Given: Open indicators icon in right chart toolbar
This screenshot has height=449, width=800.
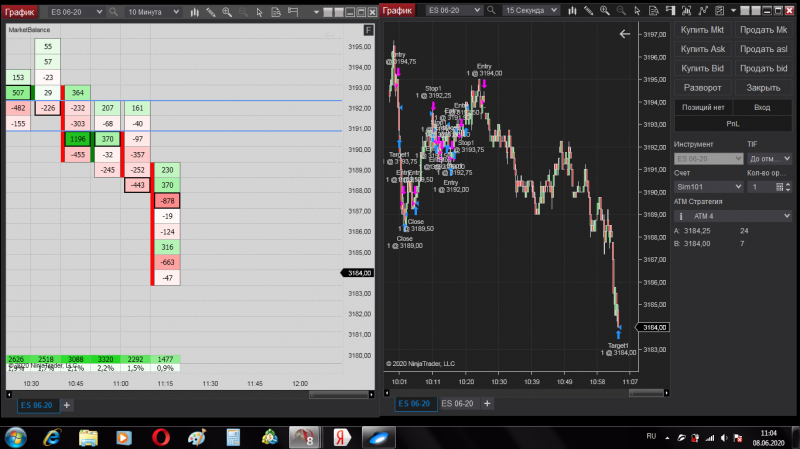Looking at the screenshot, I should point(687,10).
